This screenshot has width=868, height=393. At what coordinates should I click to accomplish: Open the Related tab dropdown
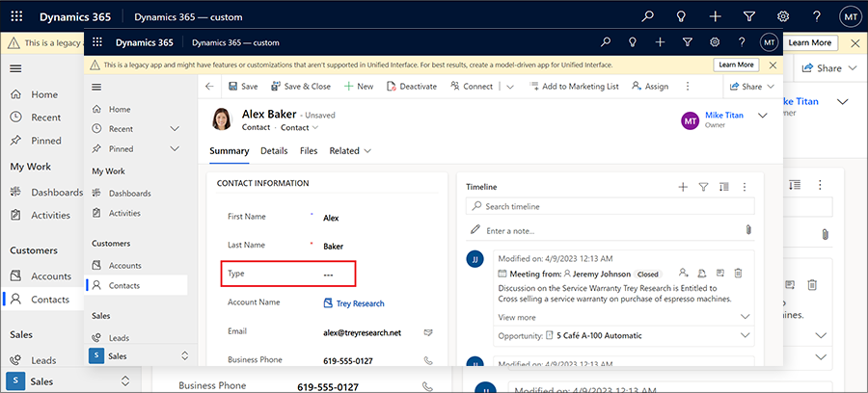click(350, 151)
